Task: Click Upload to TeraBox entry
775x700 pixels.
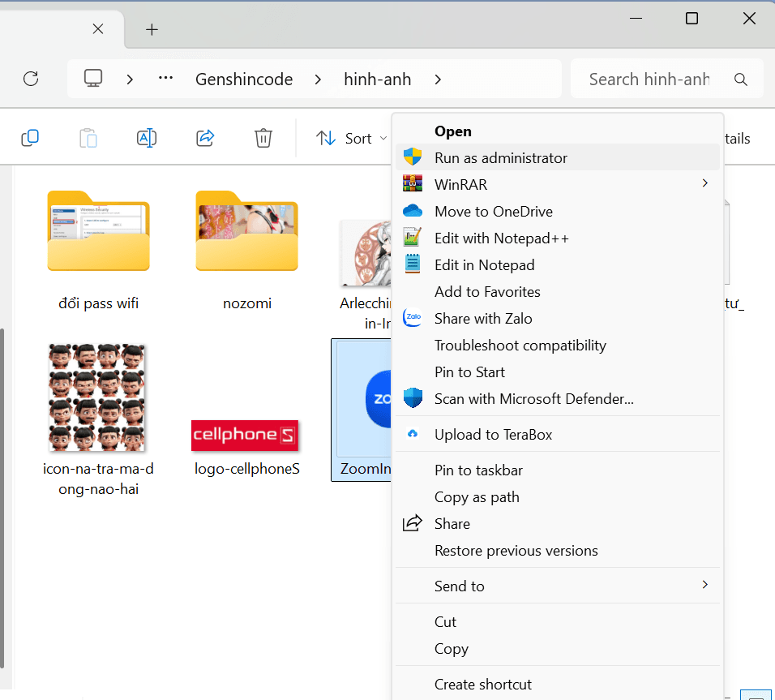Action: coord(493,435)
